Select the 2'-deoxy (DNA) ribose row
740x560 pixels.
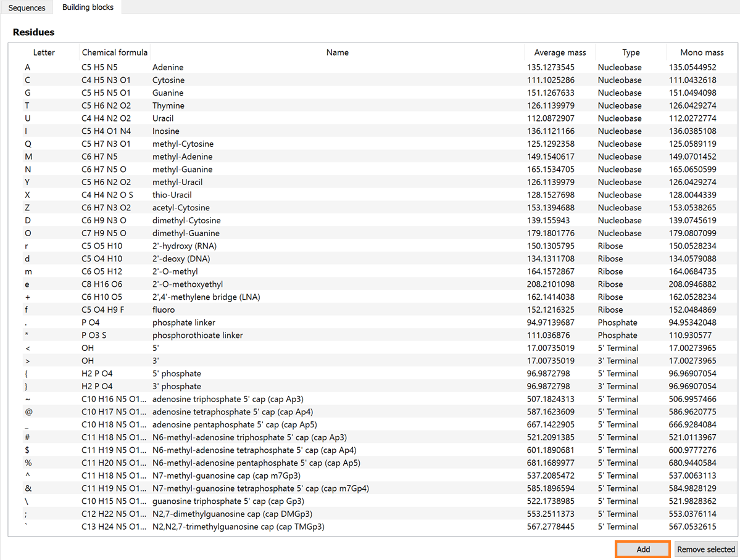247,258
